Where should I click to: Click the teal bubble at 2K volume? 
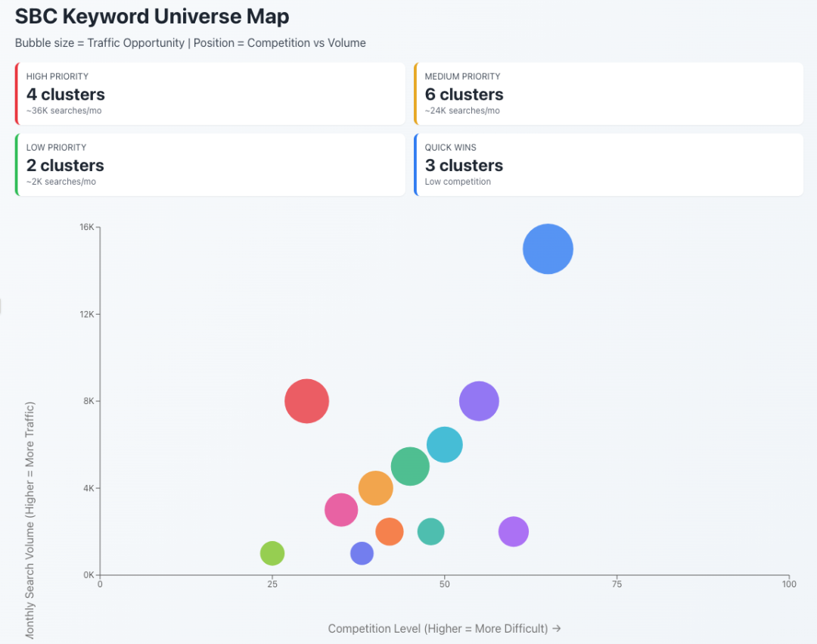[430, 531]
